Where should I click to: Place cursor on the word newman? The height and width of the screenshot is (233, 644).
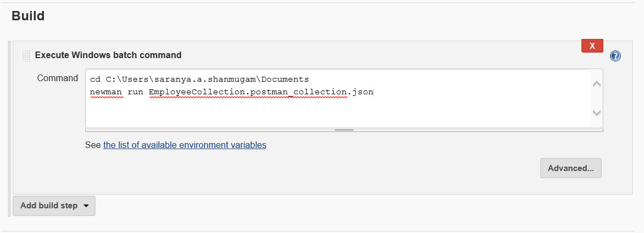pyautogui.click(x=107, y=92)
